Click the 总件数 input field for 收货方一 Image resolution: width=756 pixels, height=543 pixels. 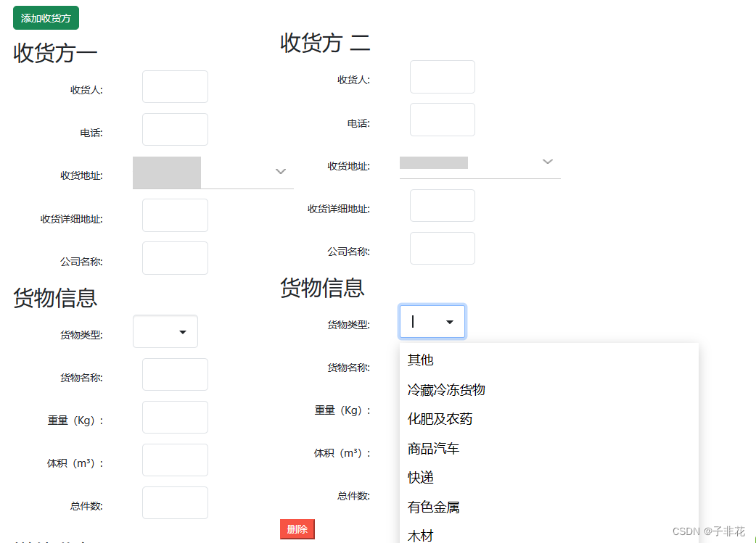coord(175,502)
